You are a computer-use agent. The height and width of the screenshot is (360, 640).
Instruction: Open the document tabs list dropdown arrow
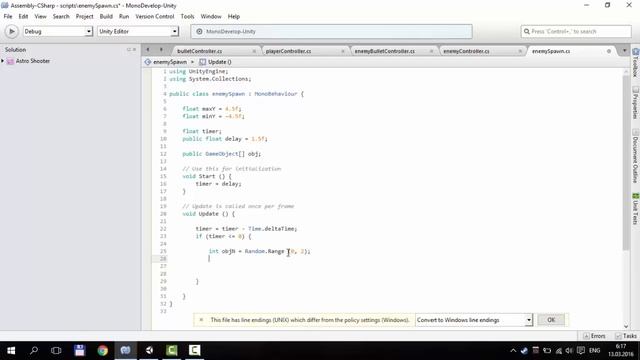point(624,51)
